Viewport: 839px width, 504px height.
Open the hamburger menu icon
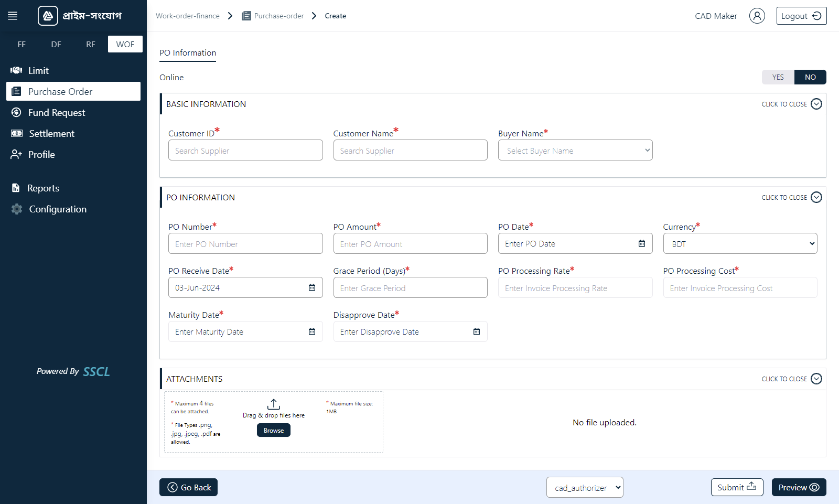pos(13,16)
